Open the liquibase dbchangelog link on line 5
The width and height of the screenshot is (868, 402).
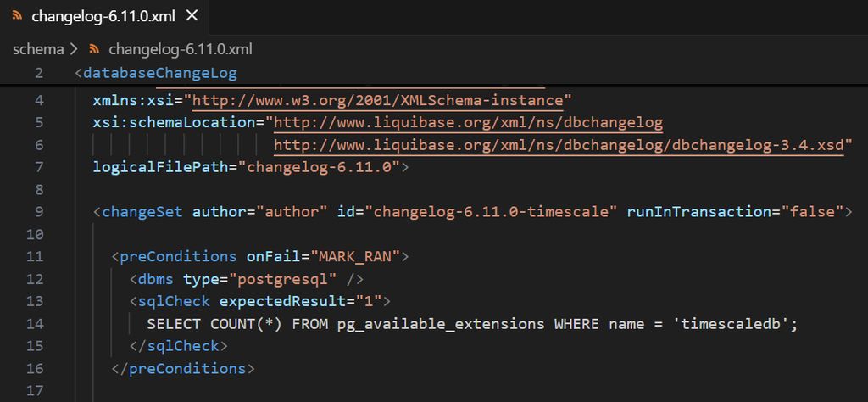click(468, 122)
